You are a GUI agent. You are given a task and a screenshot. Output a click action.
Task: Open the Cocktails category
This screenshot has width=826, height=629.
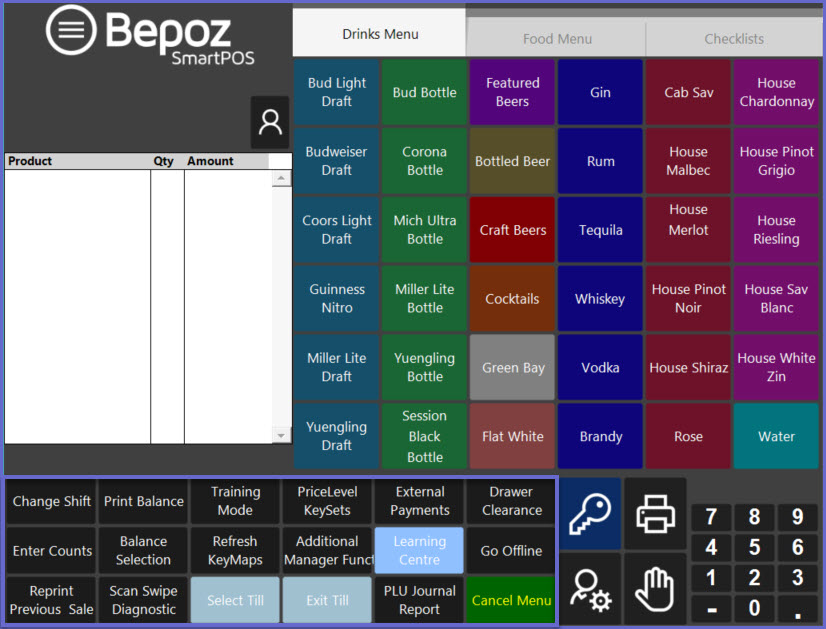512,299
